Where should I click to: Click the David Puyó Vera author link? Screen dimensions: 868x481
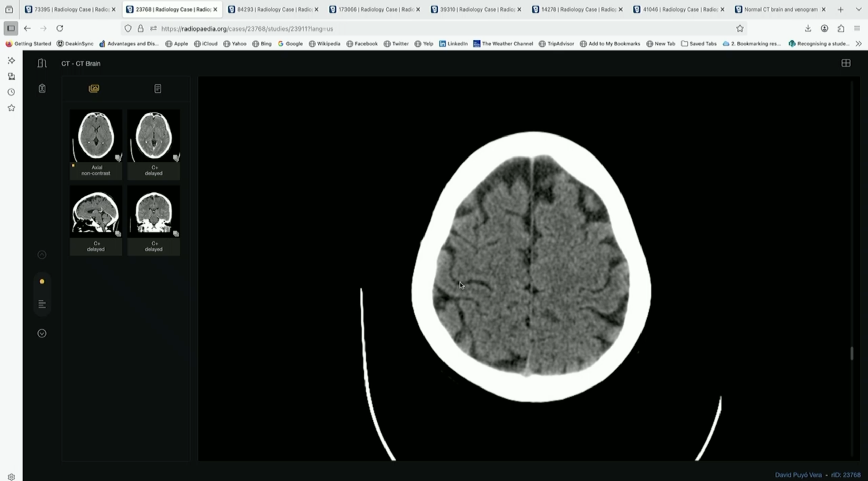pos(798,475)
